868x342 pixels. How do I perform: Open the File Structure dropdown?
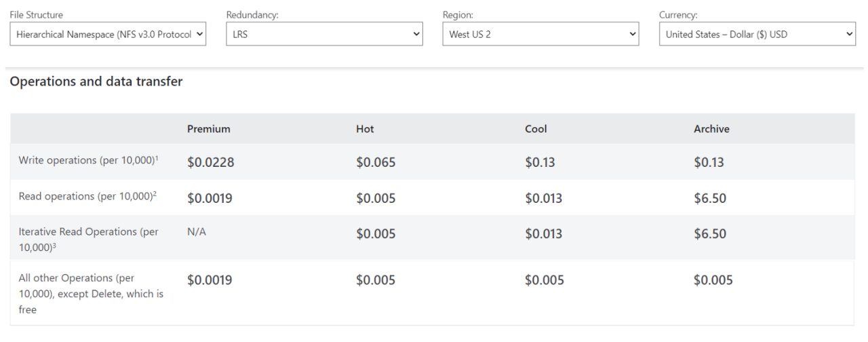pos(108,34)
